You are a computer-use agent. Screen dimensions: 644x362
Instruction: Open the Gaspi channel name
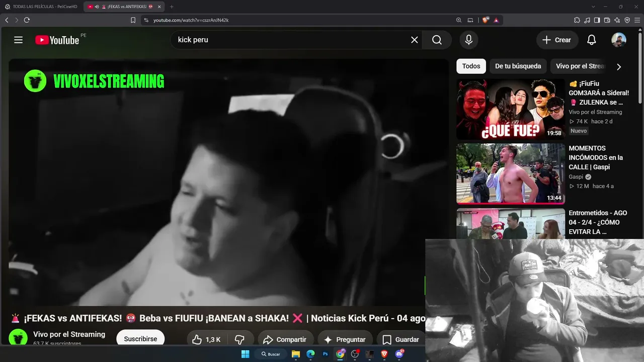click(576, 177)
